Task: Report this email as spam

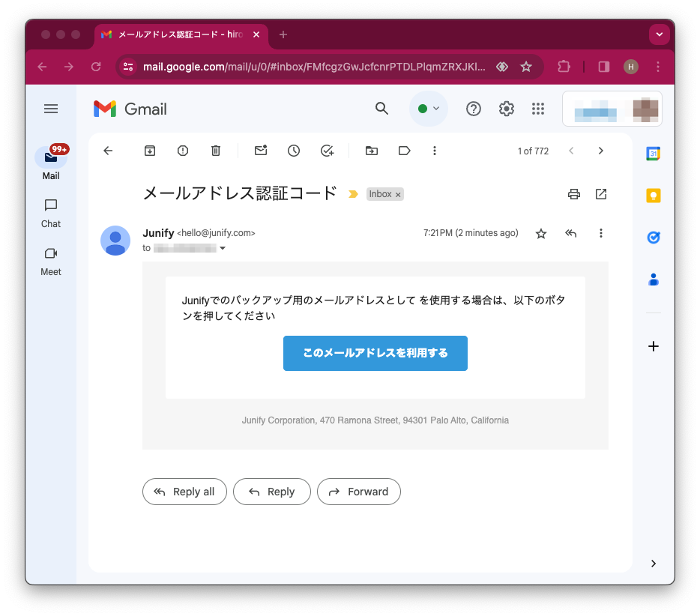Action: click(x=183, y=151)
